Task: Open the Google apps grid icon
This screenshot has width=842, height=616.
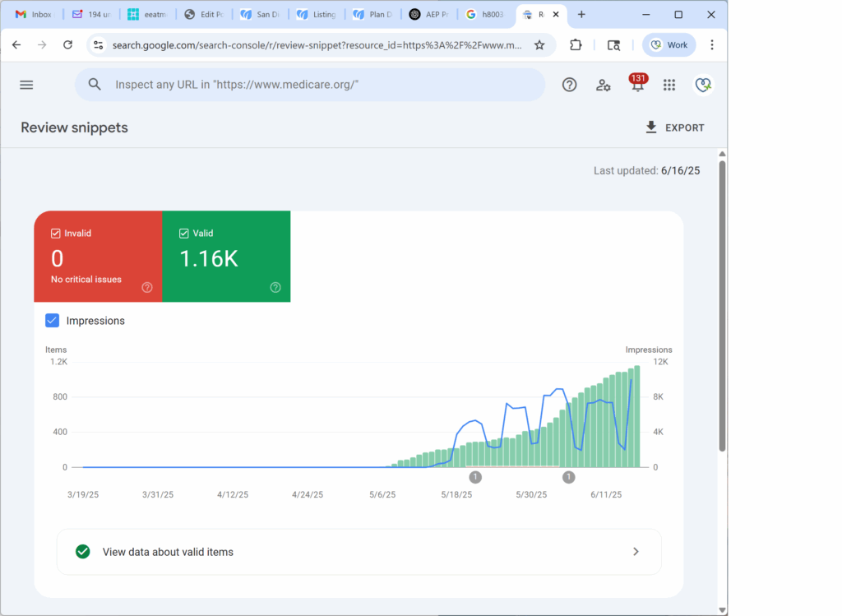Action: (x=669, y=85)
